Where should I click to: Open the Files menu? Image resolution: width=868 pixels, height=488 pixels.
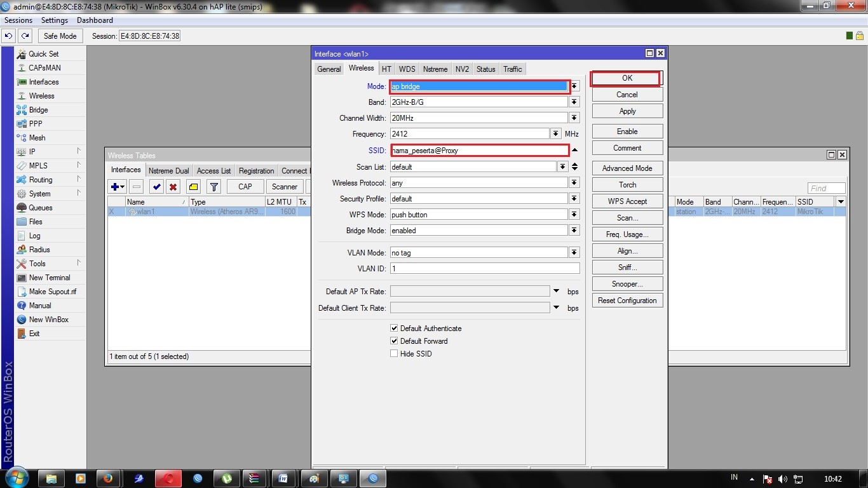tap(36, 222)
